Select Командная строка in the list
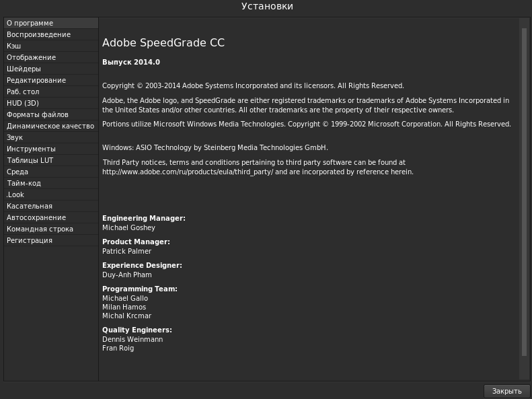 (40, 229)
